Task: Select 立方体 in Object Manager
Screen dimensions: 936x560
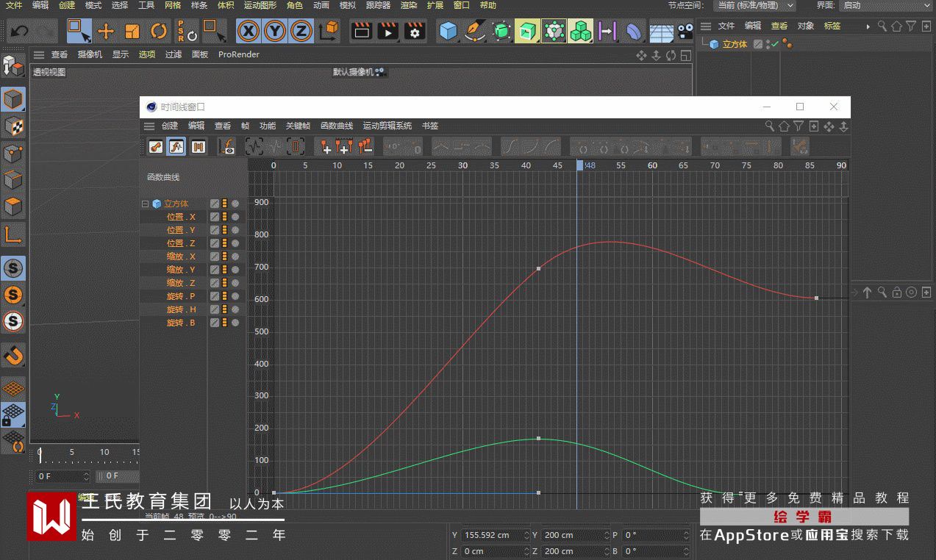Action: [x=735, y=44]
